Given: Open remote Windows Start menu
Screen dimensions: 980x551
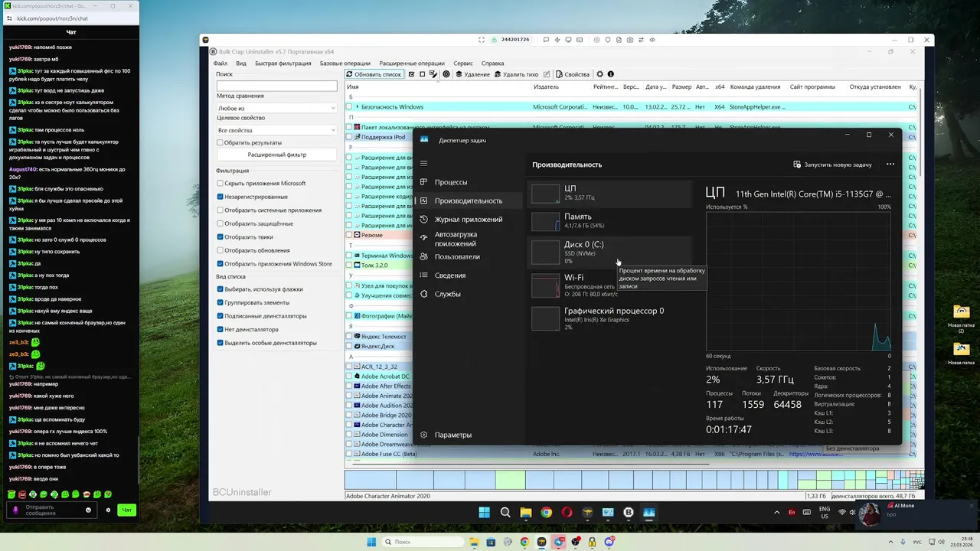Looking at the screenshot, I should pyautogui.click(x=484, y=513).
